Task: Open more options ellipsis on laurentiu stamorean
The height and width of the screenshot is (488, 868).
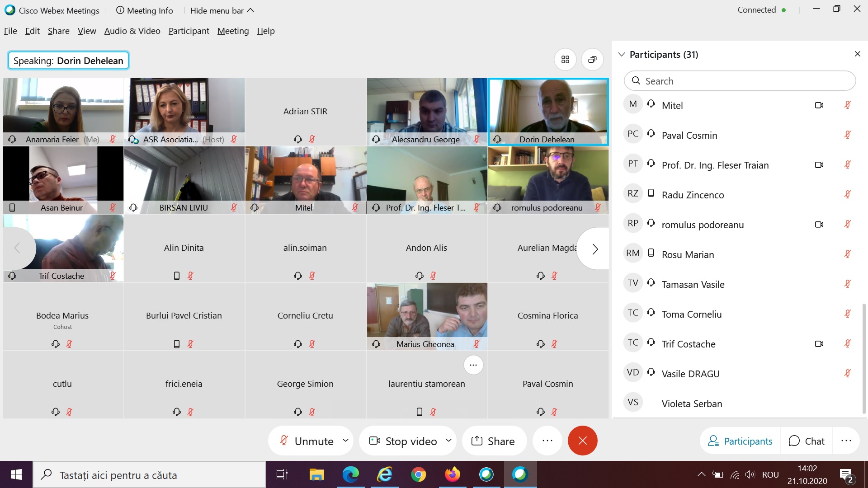Action: pyautogui.click(x=473, y=365)
